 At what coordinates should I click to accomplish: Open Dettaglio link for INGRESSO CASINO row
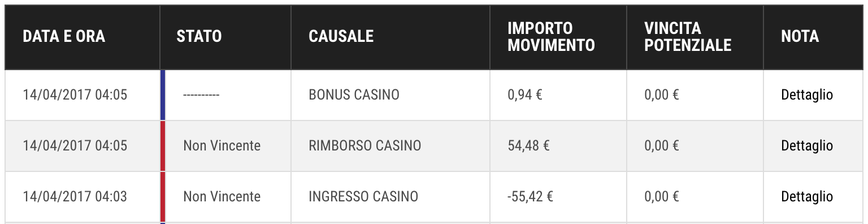pos(806,197)
